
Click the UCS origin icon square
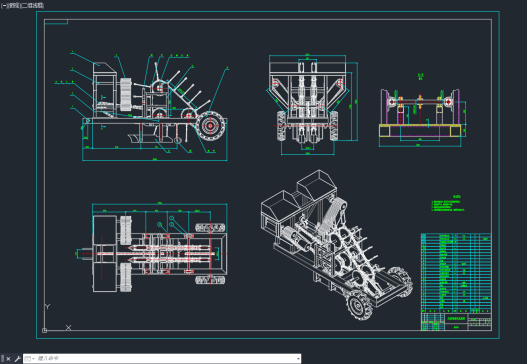coord(44,330)
